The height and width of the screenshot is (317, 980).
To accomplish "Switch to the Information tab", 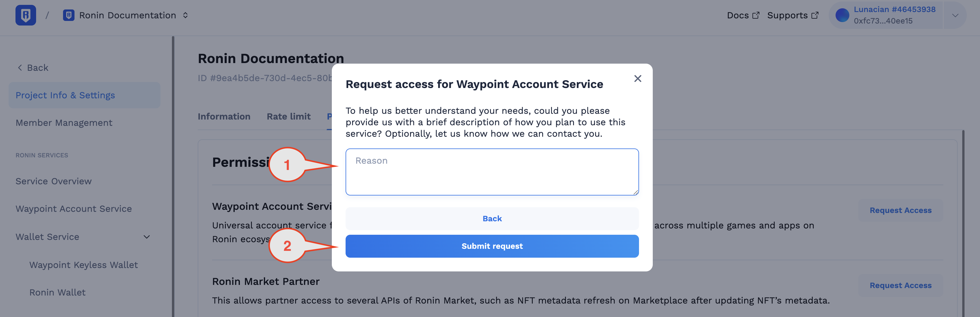I will tap(224, 116).
